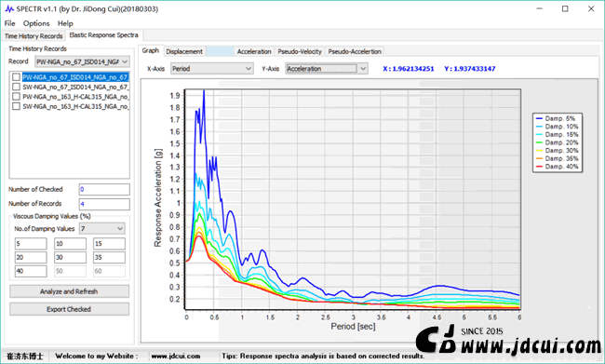The image size is (605, 364).
Task: Expand the Record dropdown list
Action: coord(124,61)
